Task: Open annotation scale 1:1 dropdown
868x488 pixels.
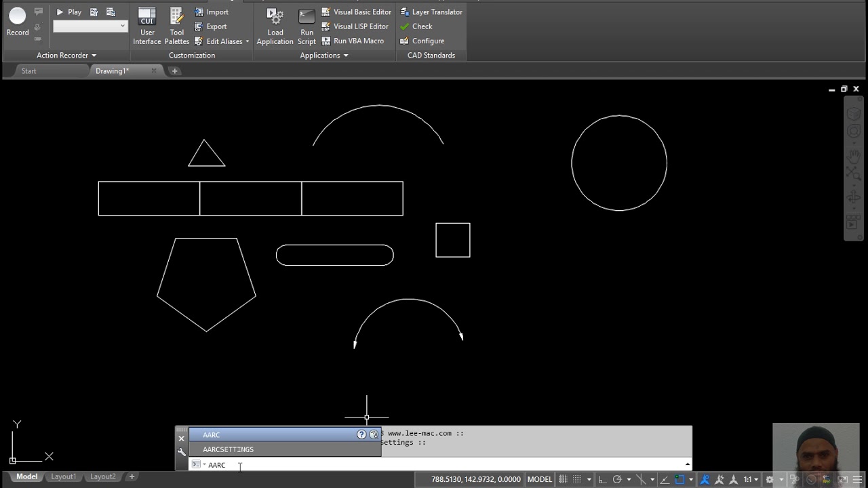Action: click(751, 479)
